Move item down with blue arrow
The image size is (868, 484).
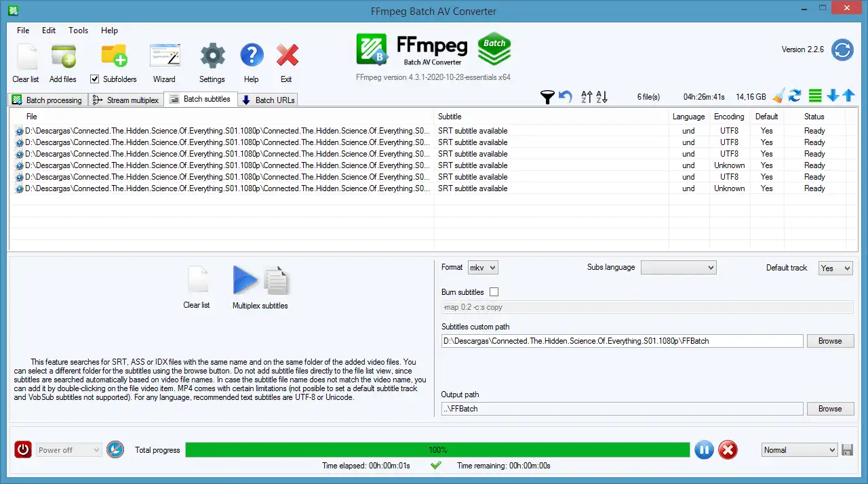click(x=833, y=96)
